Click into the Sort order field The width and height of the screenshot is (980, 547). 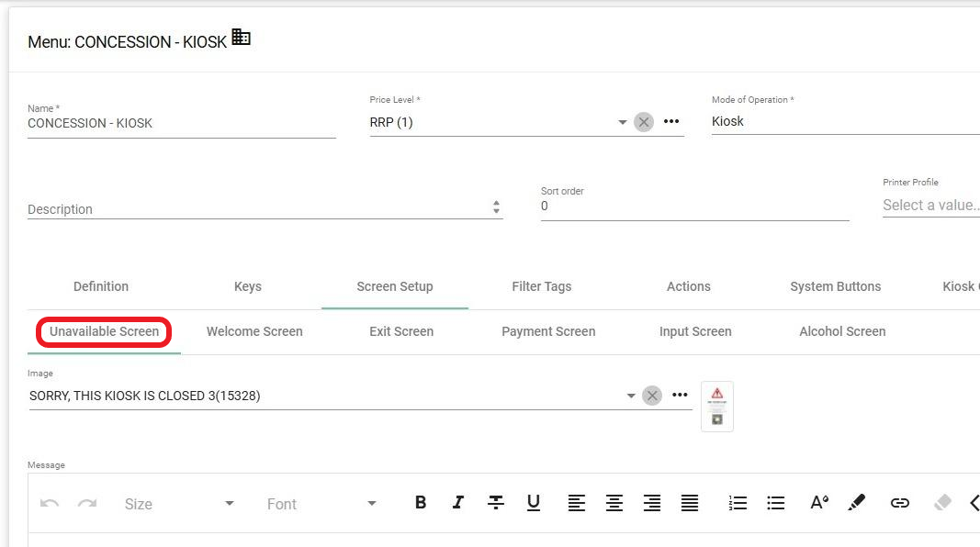[693, 207]
